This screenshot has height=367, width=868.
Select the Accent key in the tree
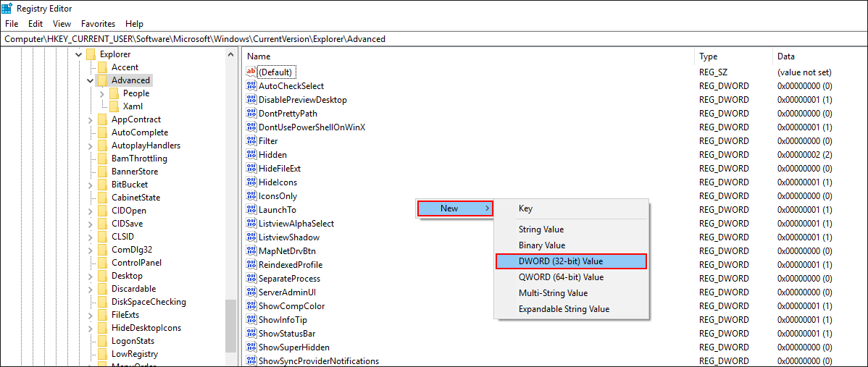point(125,67)
